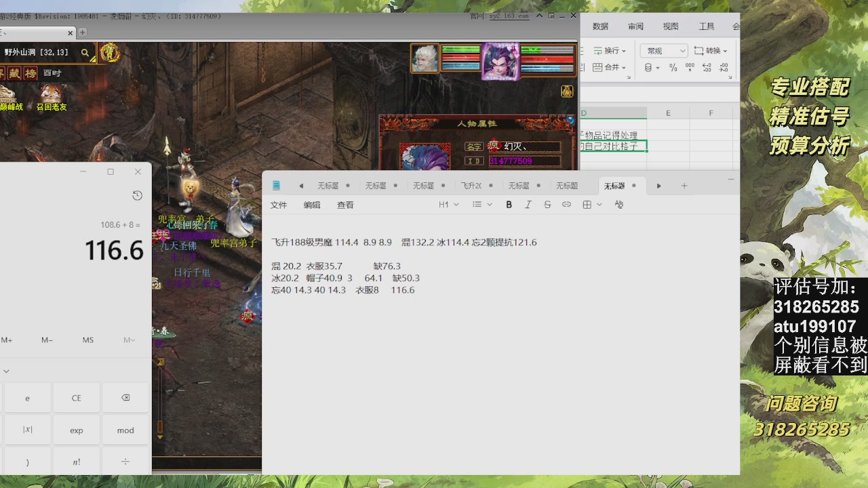Open the 文件 menu in notes

pos(279,205)
